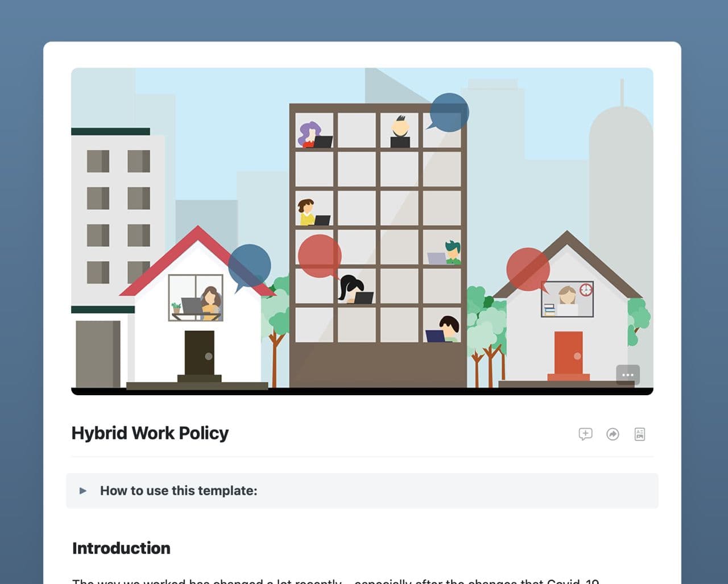Open the page style icon
Viewport: 728px width, 584px height.
(x=640, y=434)
